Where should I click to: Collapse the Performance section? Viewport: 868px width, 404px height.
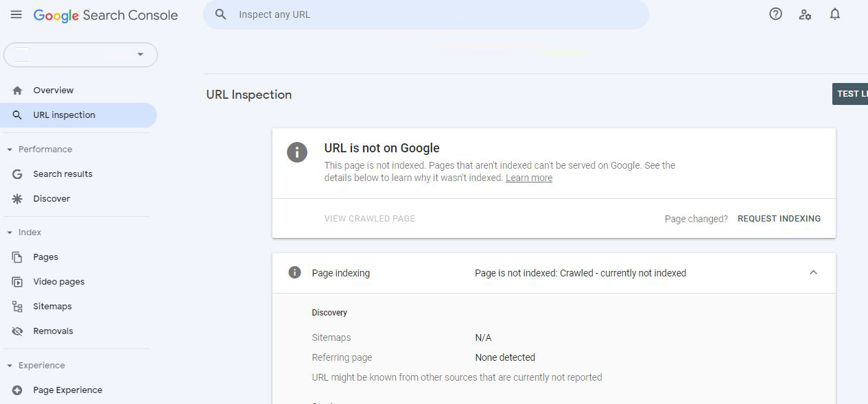pyautogui.click(x=10, y=150)
